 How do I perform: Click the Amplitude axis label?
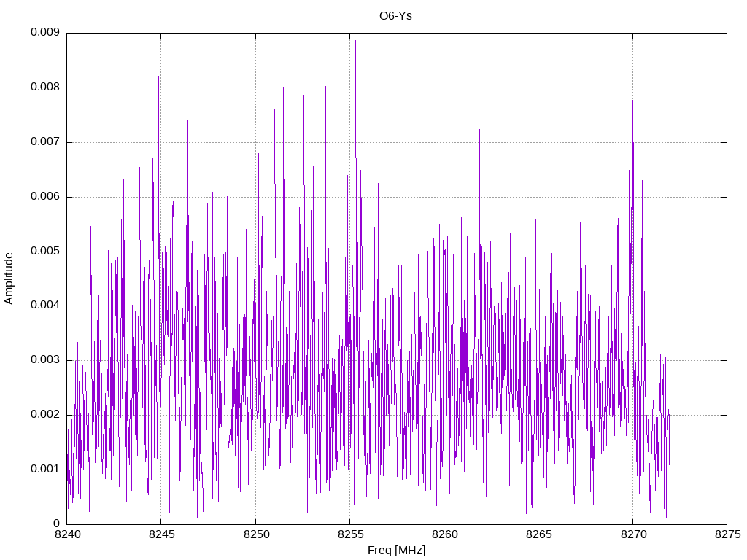9,279
